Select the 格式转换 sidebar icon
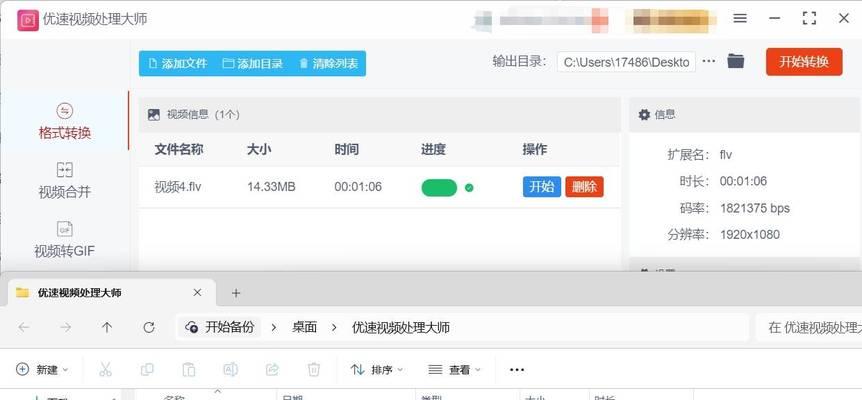The image size is (862, 400). [64, 112]
